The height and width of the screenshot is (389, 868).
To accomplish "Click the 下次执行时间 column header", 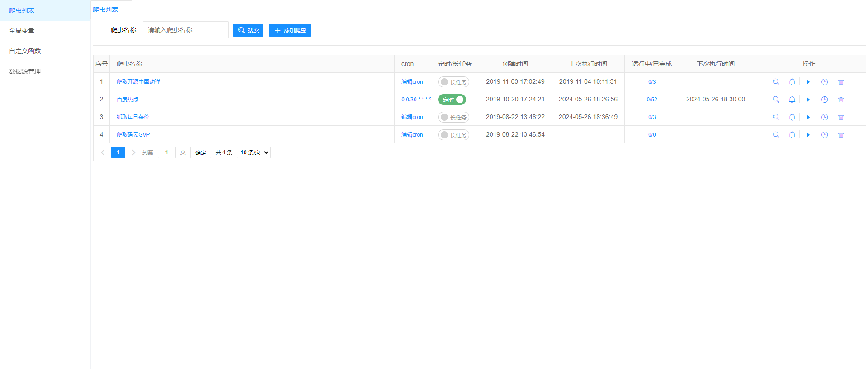I will click(716, 64).
